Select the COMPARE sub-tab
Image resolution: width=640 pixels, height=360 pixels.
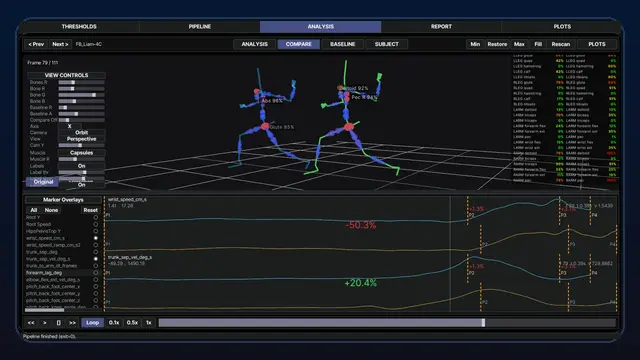[298, 44]
